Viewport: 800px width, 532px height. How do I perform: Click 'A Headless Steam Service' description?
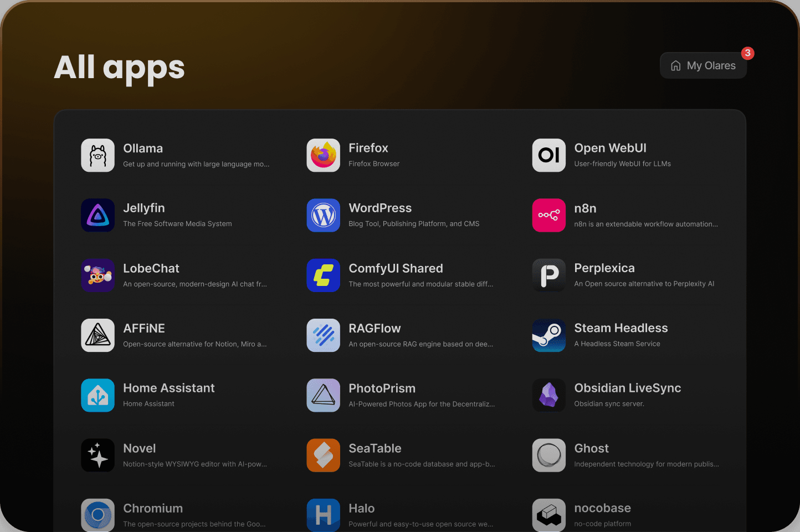[x=617, y=344]
